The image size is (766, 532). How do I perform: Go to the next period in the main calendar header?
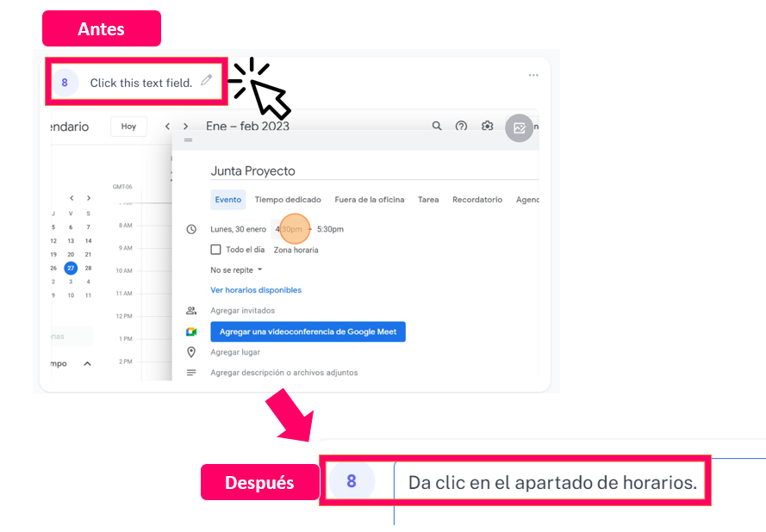tap(185, 127)
